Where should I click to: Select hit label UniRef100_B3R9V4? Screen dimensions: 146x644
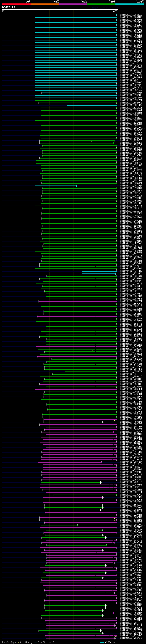[131, 302]
